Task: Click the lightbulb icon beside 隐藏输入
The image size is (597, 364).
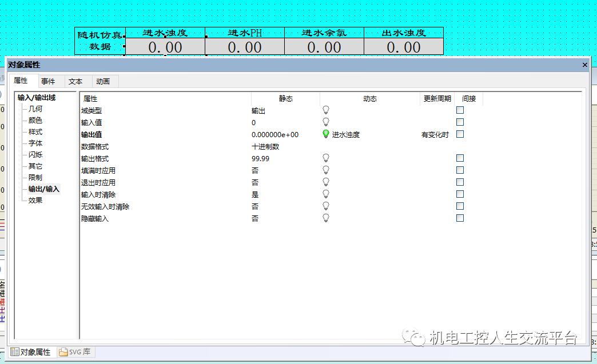Action: [325, 218]
